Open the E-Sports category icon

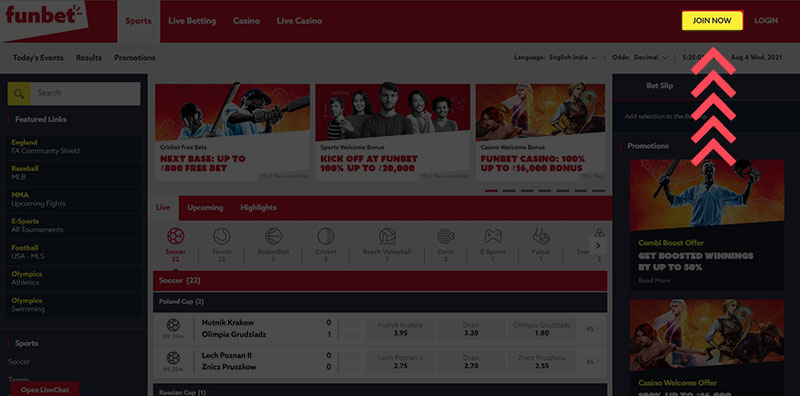coord(493,236)
